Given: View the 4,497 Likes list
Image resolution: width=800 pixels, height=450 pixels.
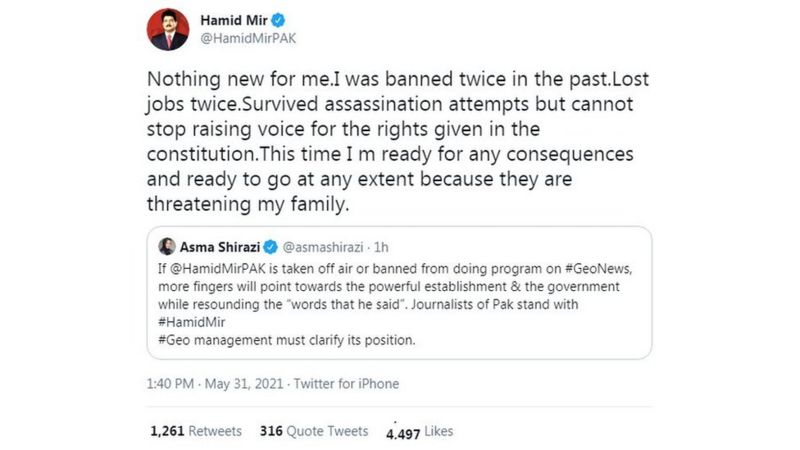Looking at the screenshot, I should pos(419,432).
